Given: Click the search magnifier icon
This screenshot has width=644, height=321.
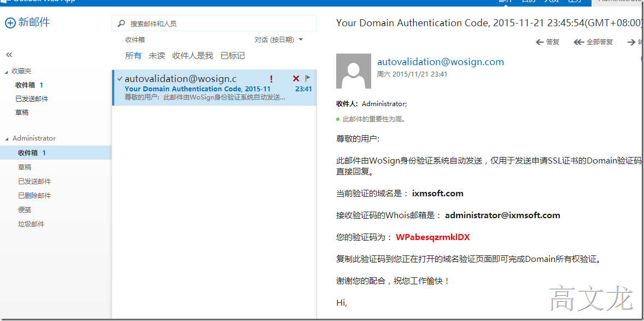Looking at the screenshot, I should (121, 24).
